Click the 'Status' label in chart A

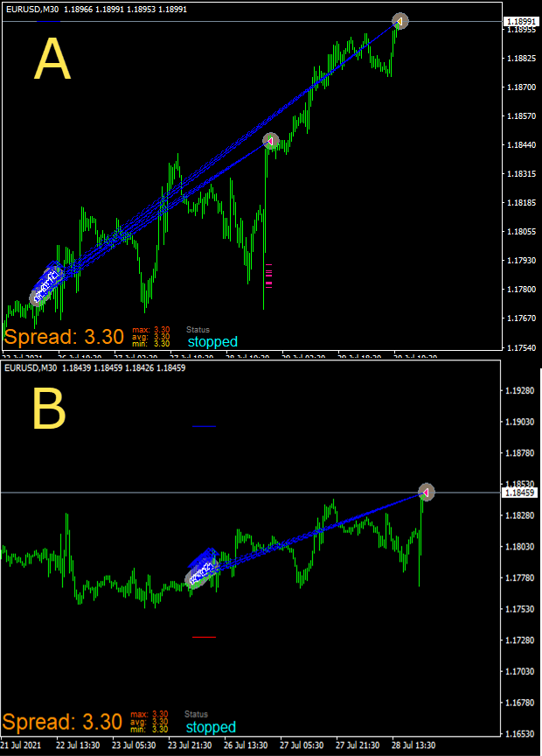click(x=198, y=330)
